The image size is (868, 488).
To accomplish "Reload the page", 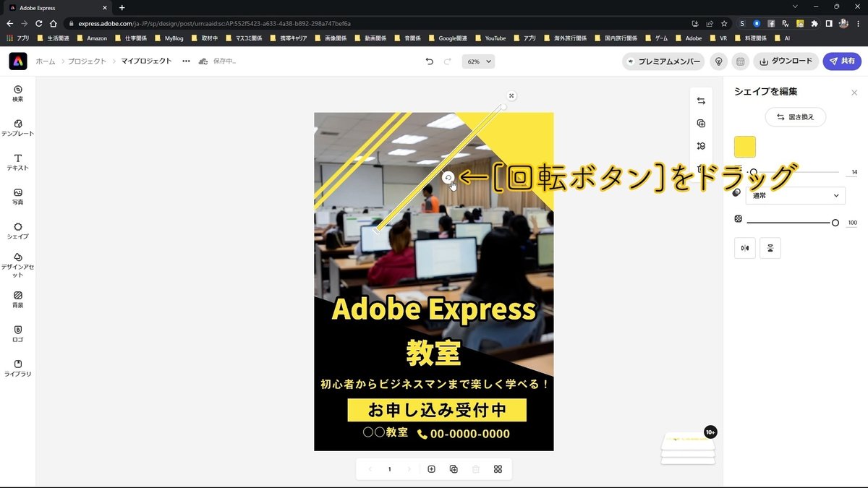I will [38, 23].
